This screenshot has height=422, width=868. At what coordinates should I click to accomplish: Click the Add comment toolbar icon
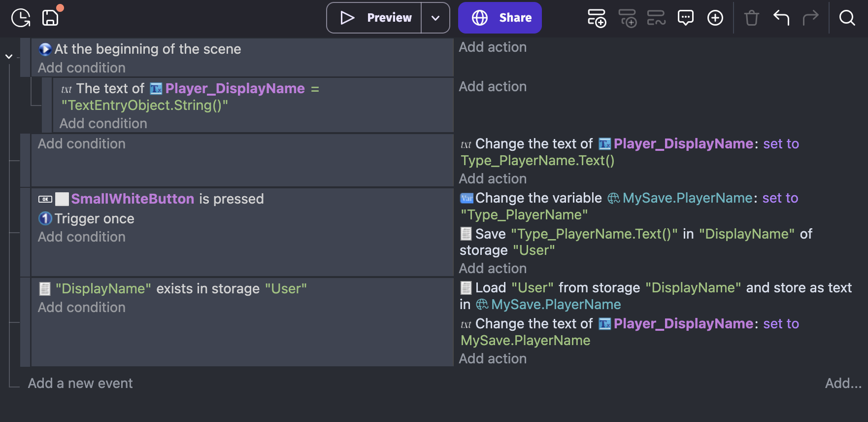click(x=685, y=18)
